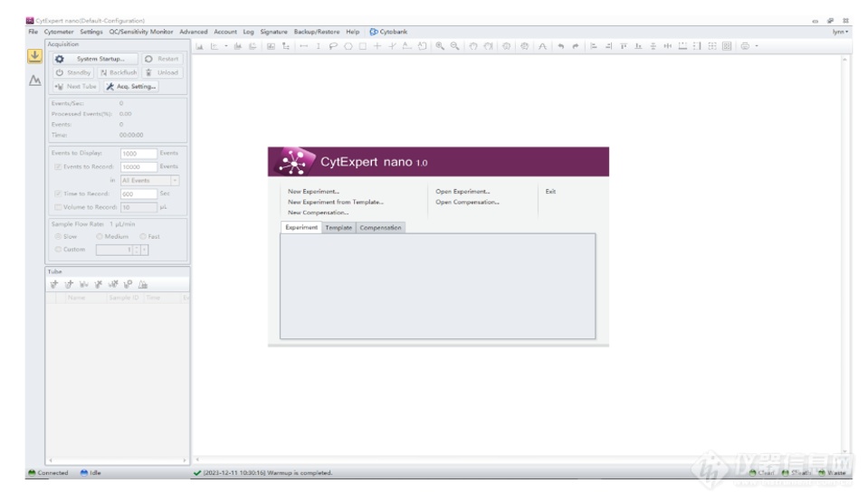Image resolution: width=868 pixels, height=502 pixels.
Task: Toggle the Events to Record checkbox
Action: point(59,167)
